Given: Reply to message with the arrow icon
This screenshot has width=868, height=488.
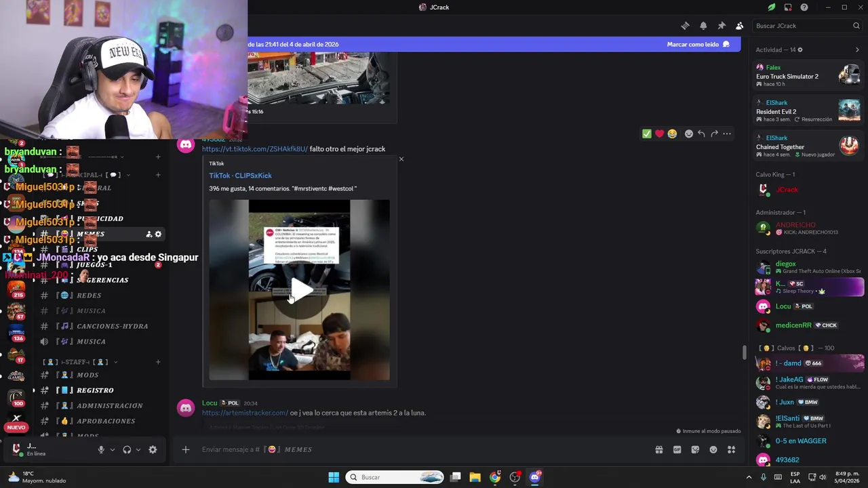Looking at the screenshot, I should tap(701, 134).
